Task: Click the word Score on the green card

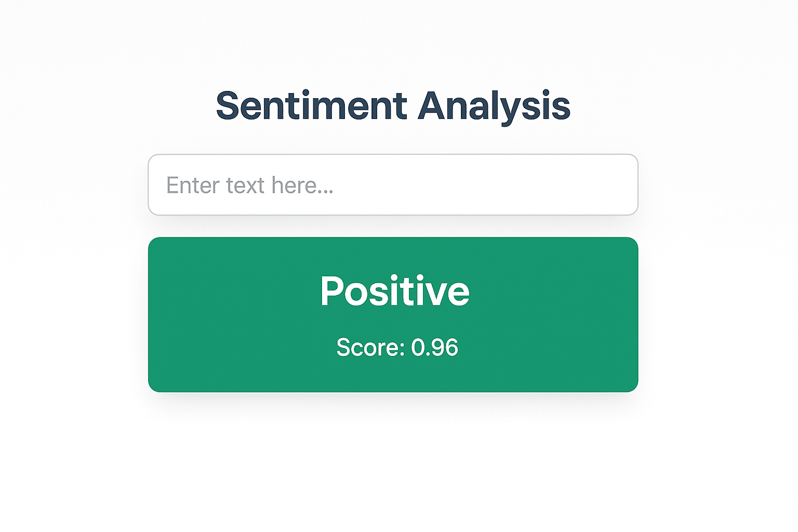Action: coord(364,347)
